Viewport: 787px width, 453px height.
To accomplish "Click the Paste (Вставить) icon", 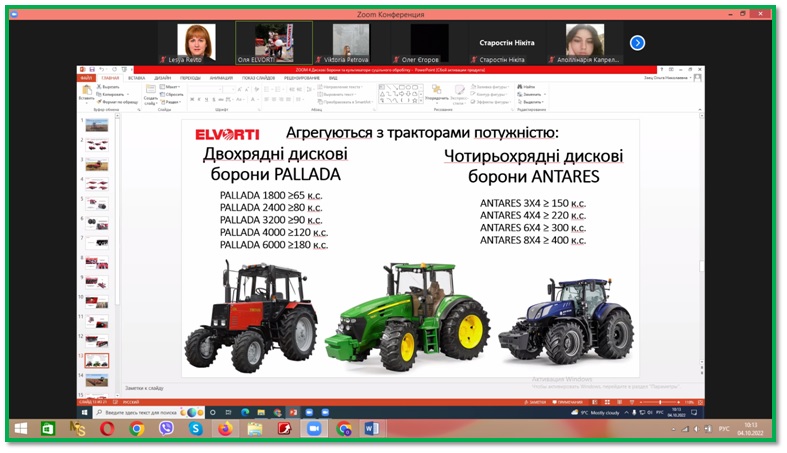I will pos(86,92).
